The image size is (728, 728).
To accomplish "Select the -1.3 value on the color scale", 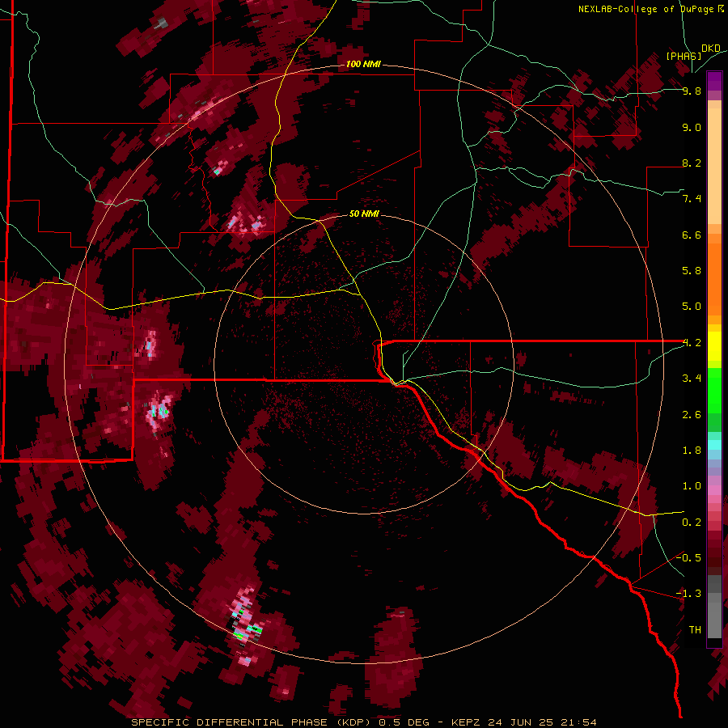I will [x=688, y=594].
